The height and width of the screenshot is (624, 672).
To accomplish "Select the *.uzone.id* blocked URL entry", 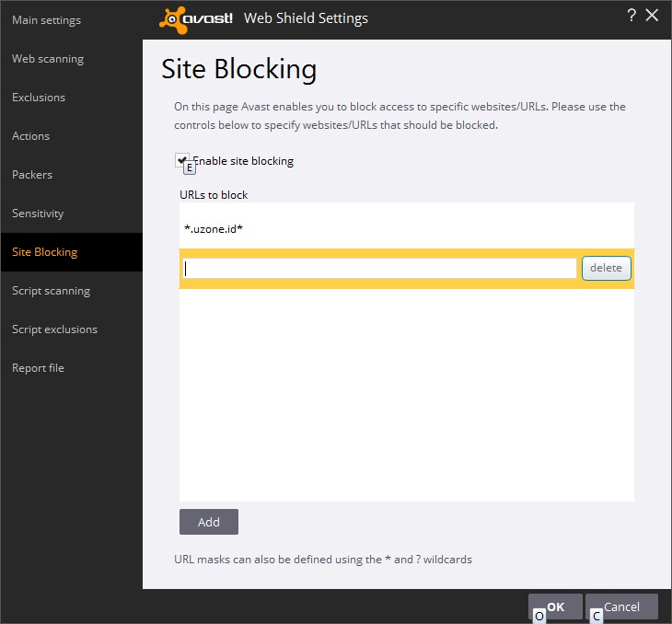I will (406, 229).
